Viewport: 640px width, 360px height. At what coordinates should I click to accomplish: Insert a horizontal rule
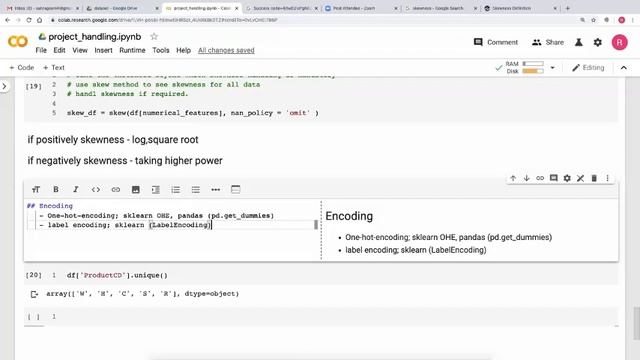pyautogui.click(x=216, y=189)
